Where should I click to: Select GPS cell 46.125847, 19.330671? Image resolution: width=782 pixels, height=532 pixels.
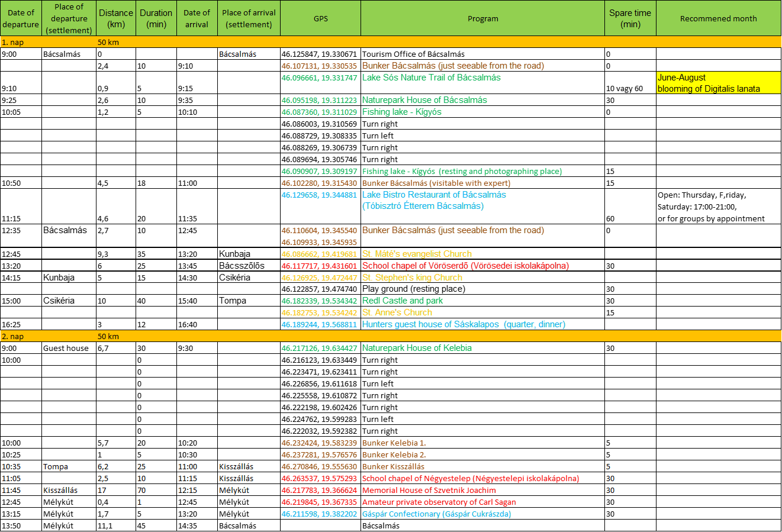click(320, 54)
